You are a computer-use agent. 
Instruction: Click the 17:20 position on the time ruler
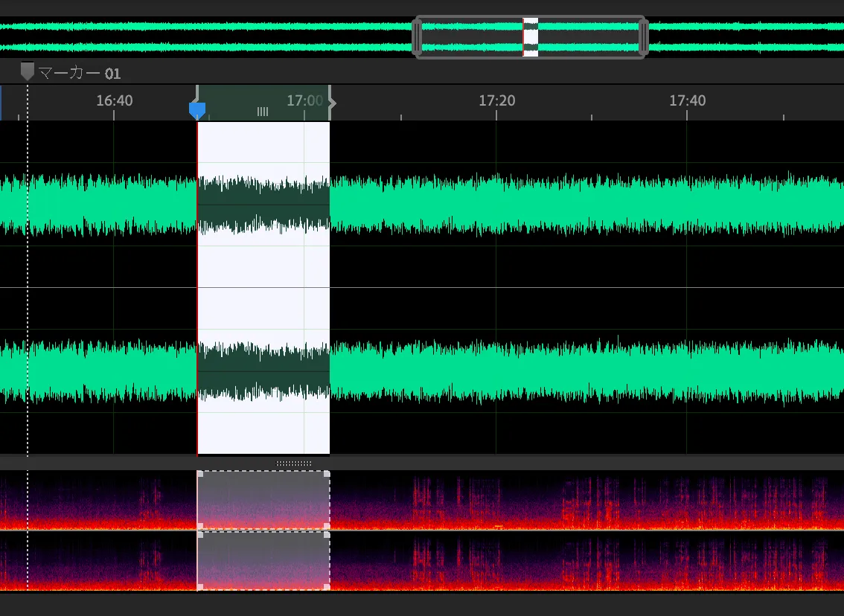(x=496, y=100)
